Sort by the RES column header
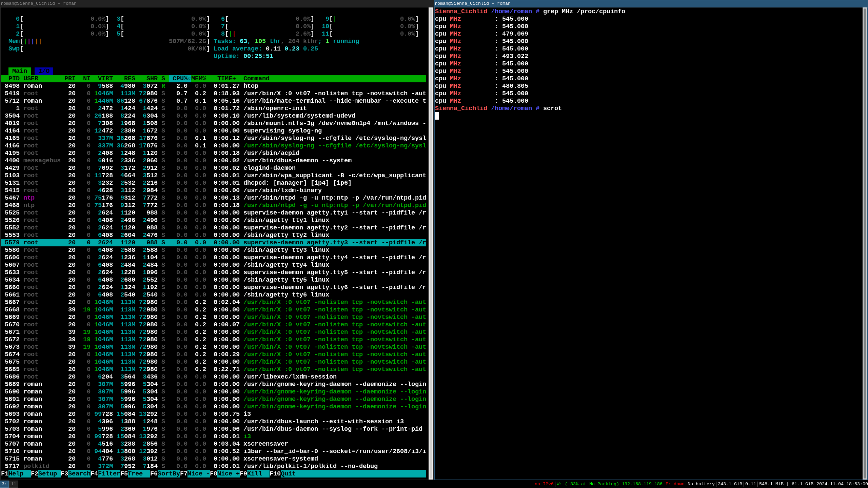 (x=130, y=79)
